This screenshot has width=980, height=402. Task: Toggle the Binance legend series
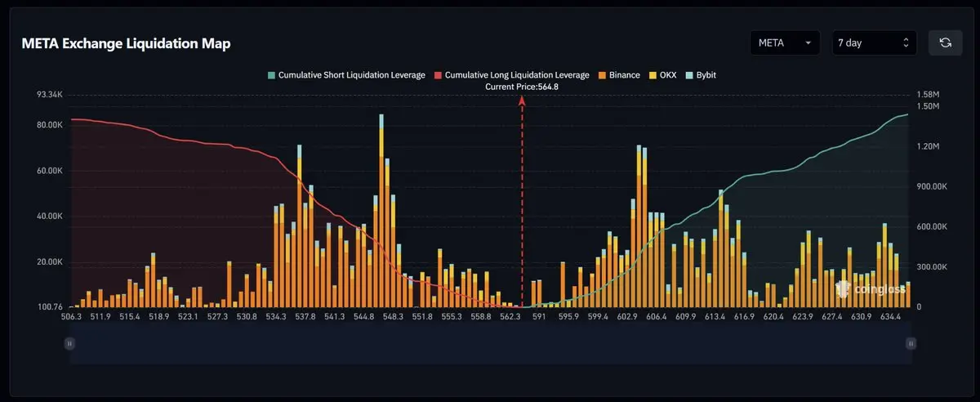(619, 74)
